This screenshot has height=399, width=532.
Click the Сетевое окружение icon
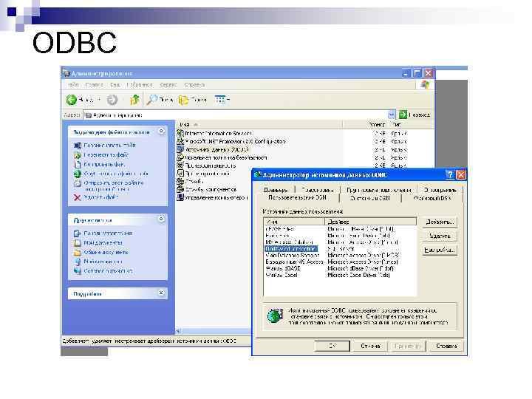(x=78, y=270)
